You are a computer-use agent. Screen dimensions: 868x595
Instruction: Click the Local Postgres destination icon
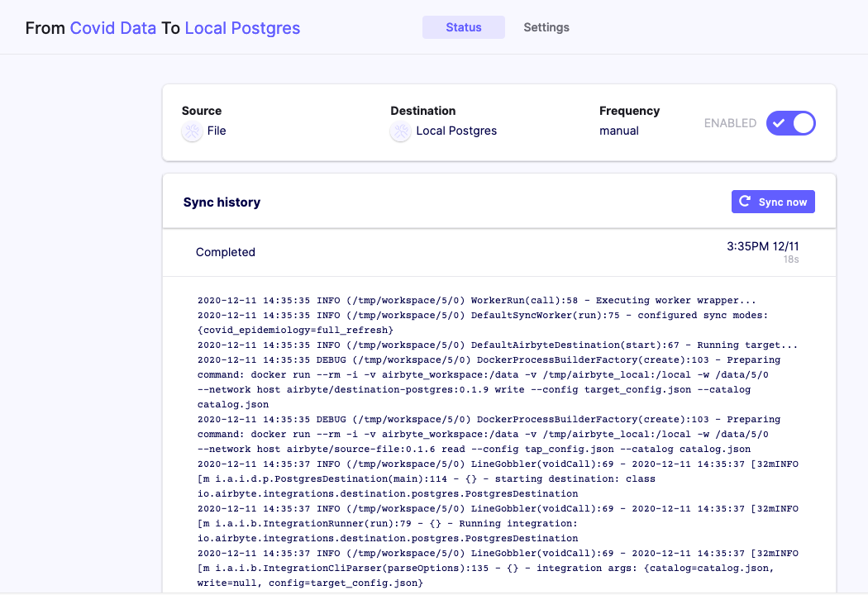click(x=400, y=131)
